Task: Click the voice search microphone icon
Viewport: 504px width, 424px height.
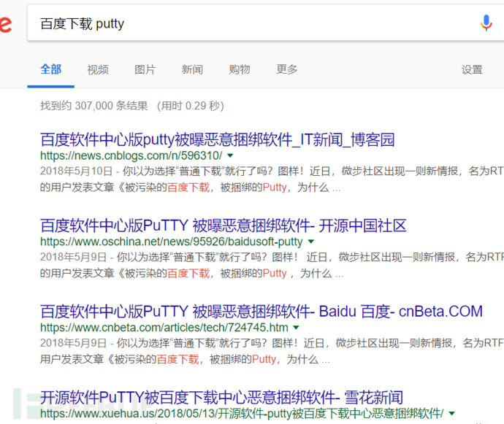Action: (x=486, y=23)
